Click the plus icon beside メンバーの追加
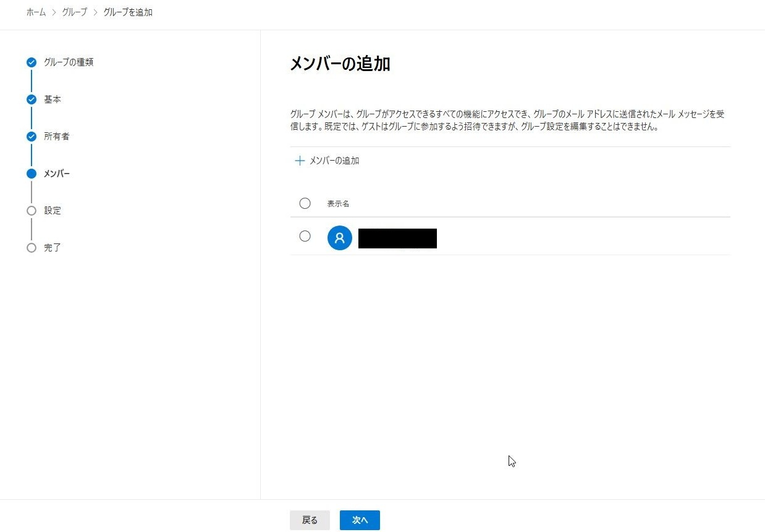 300,161
